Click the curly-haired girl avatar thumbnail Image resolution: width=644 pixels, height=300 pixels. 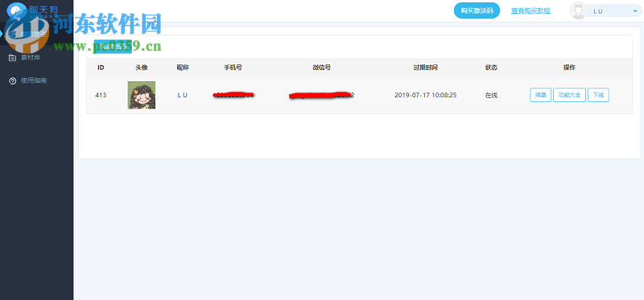(142, 95)
